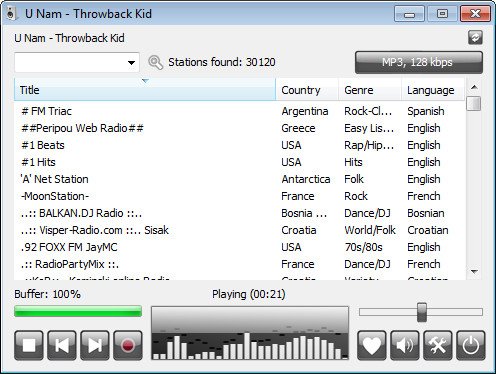This screenshot has width=496, height=374.
Task: Click the Rap/Hip... genre cell
Action: [369, 145]
